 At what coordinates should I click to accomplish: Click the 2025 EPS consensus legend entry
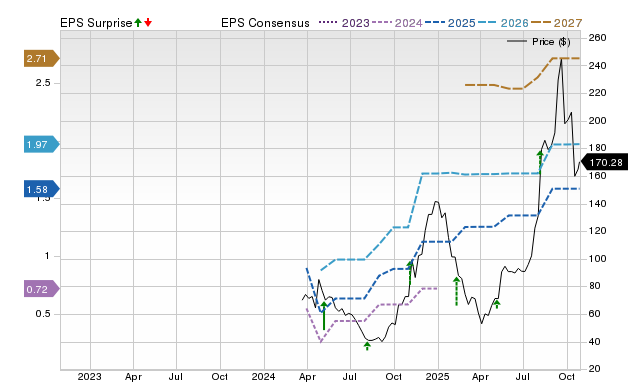pyautogui.click(x=450, y=23)
